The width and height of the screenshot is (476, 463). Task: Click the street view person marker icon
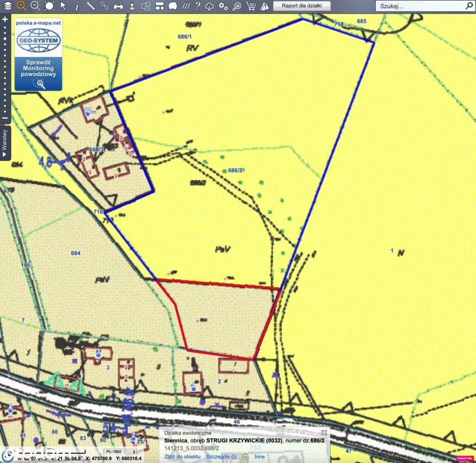132,6
